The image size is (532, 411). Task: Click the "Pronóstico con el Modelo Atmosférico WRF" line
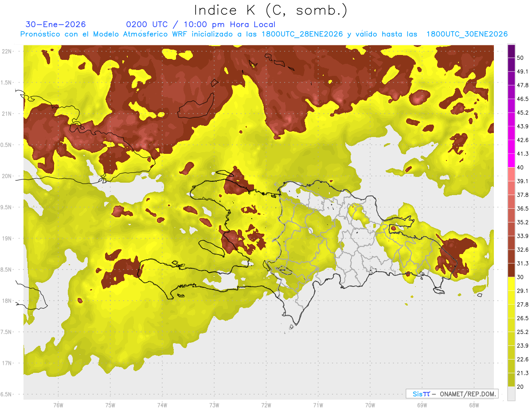264,34
